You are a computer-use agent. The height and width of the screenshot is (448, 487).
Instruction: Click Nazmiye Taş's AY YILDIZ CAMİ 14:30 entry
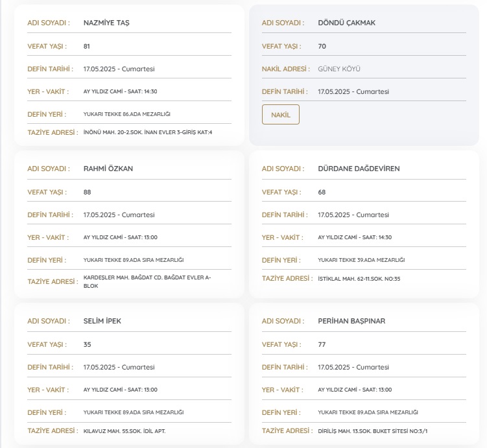click(x=120, y=91)
